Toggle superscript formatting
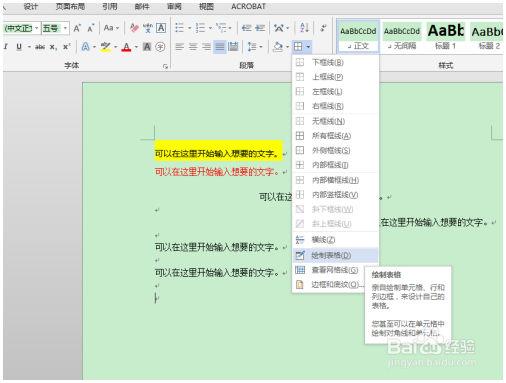 (66, 47)
